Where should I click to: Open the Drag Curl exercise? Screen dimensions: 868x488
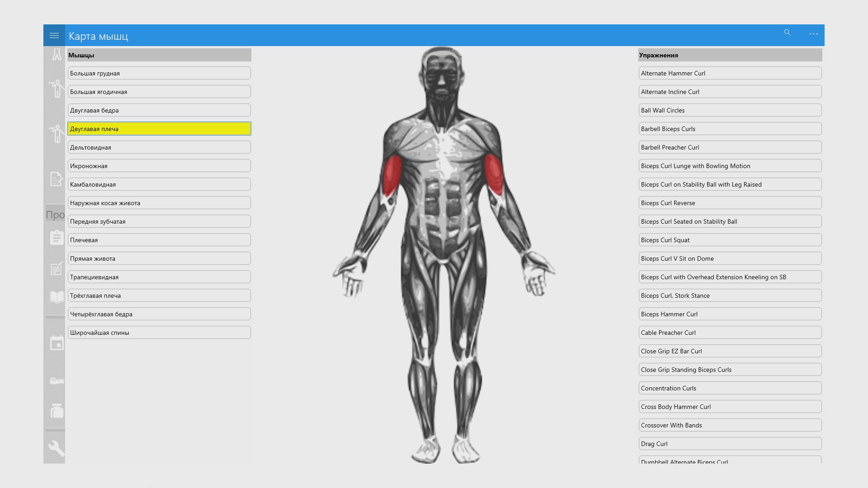tap(730, 444)
